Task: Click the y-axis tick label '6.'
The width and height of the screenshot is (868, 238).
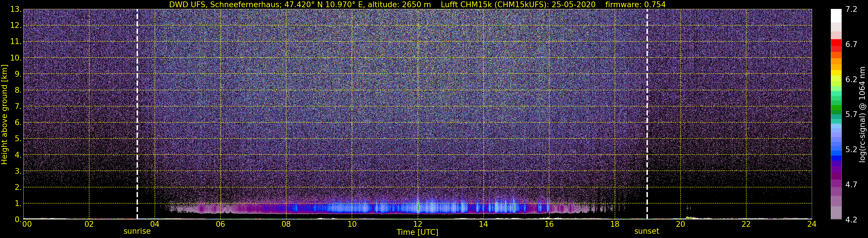Action: [18, 123]
